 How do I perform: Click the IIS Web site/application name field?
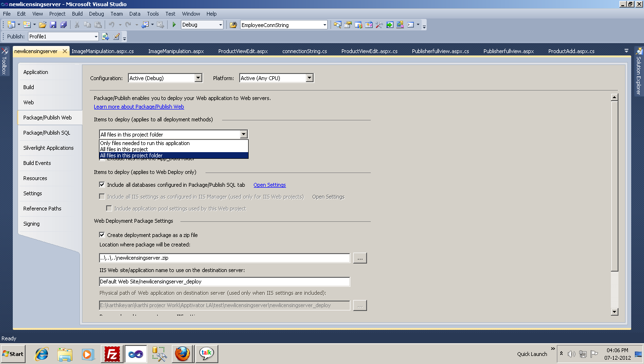click(224, 282)
